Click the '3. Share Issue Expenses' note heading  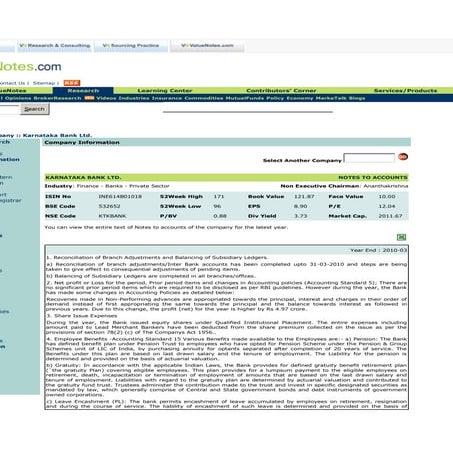click(82, 315)
